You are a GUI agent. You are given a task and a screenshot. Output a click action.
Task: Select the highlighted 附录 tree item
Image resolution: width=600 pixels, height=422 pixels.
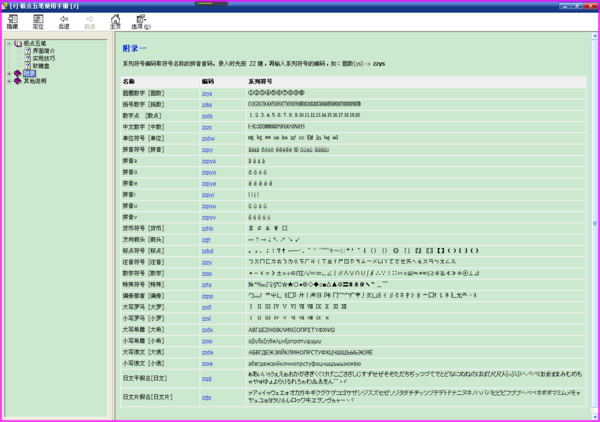click(x=29, y=73)
